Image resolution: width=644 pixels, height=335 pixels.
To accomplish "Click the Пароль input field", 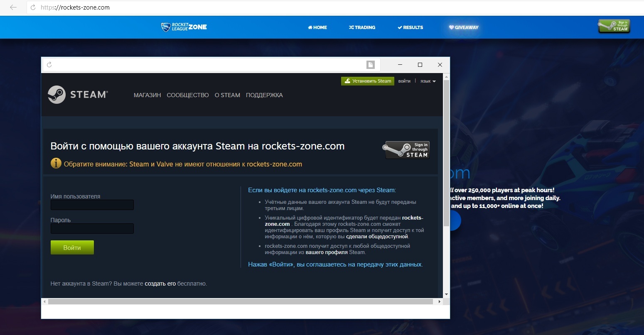I will point(92,229).
